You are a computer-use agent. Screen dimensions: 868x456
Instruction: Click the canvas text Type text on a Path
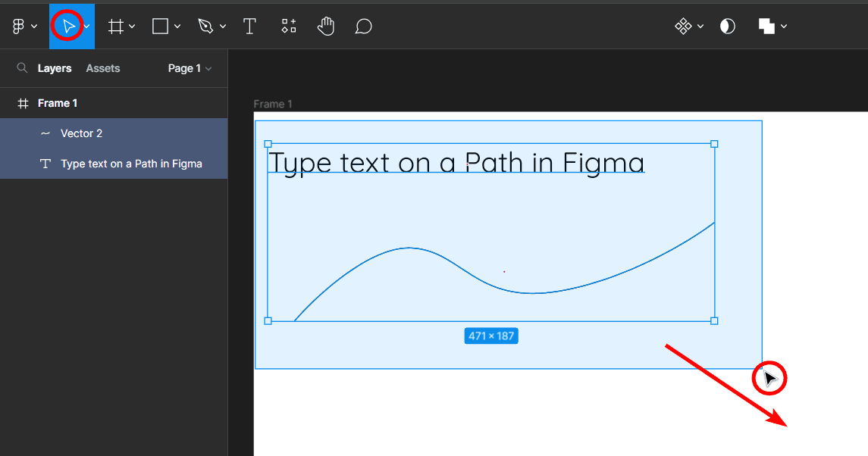456,164
